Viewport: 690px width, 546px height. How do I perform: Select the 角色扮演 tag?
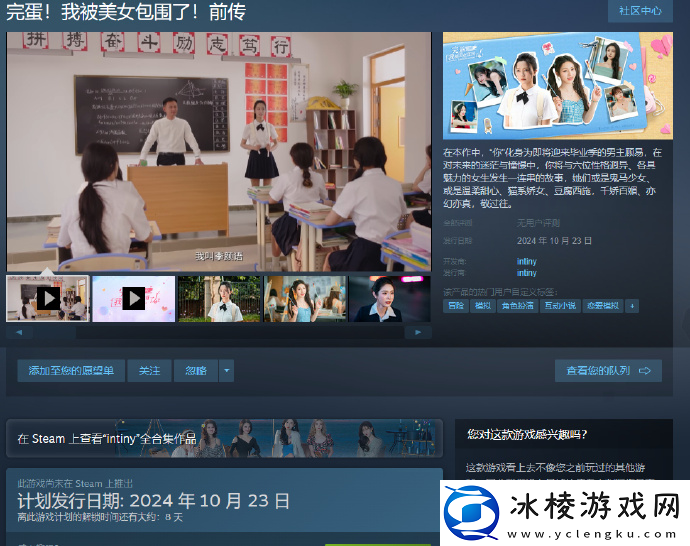[x=518, y=306]
